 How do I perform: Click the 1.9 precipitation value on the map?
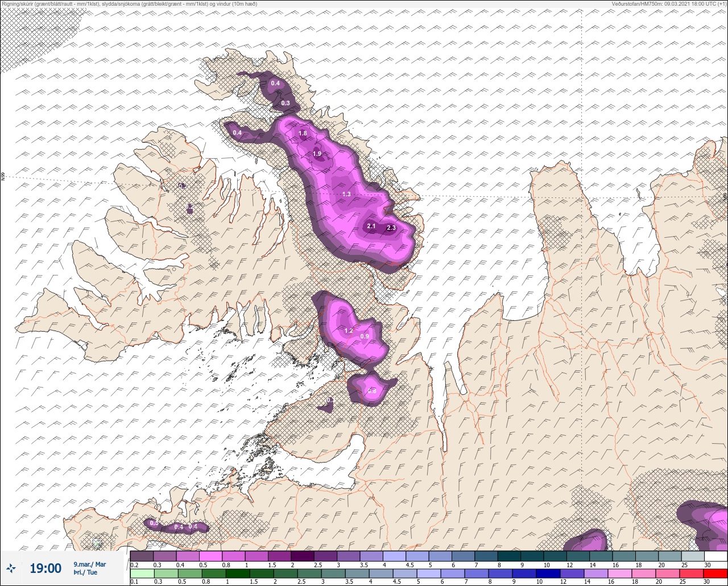(x=317, y=154)
